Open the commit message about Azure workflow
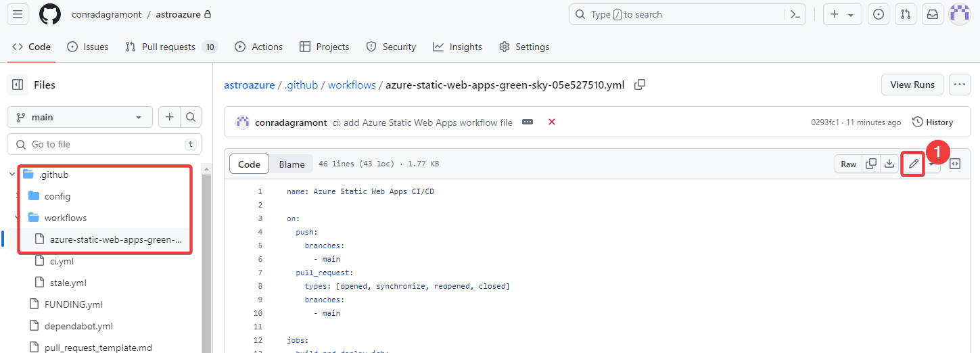Screen dimensions: 980x353 tap(422, 122)
